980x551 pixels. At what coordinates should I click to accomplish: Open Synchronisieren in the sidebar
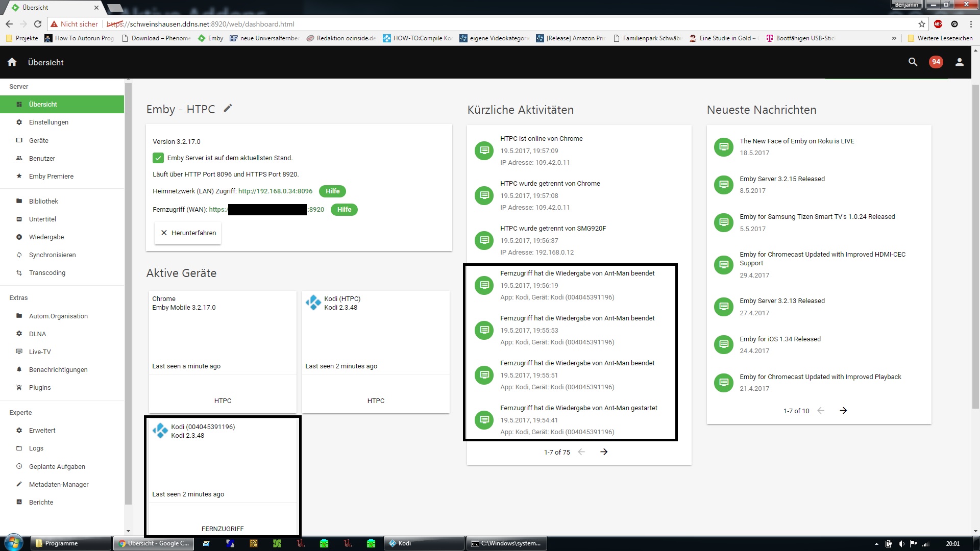coord(62,255)
